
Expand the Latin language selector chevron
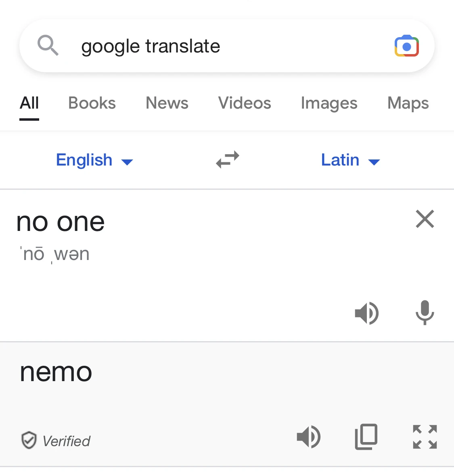(374, 161)
